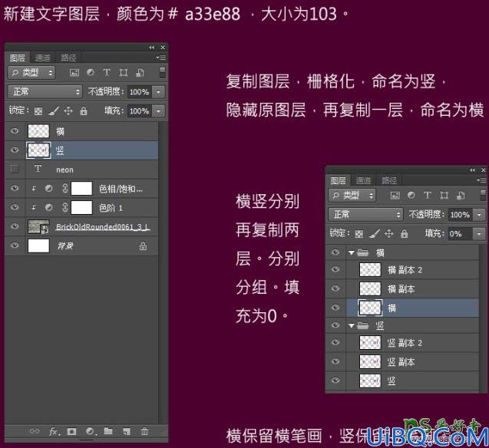Click shape layer filter icon in left panel

124,73
